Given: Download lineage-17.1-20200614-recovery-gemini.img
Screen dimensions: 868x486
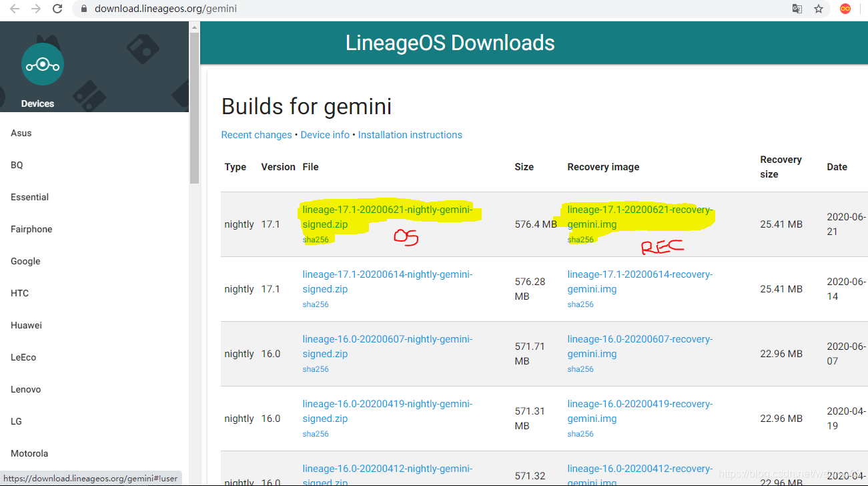Looking at the screenshot, I should 640,282.
